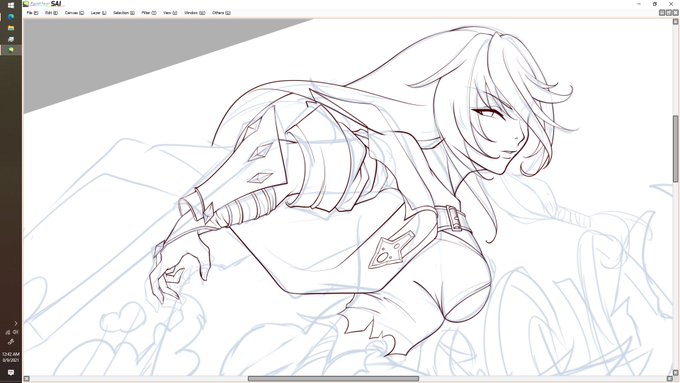Select the PaintTool SAI taskbar icon
This screenshot has height=383, width=680.
(x=11, y=50)
